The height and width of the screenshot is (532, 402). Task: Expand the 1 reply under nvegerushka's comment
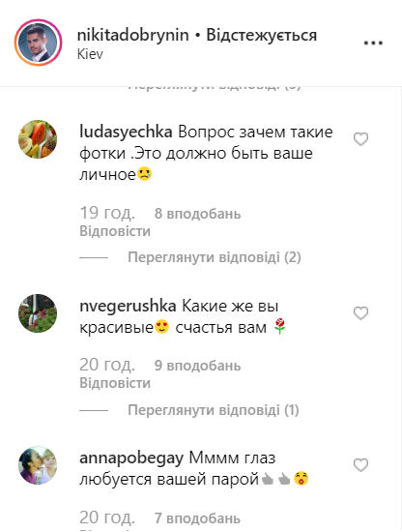click(214, 410)
